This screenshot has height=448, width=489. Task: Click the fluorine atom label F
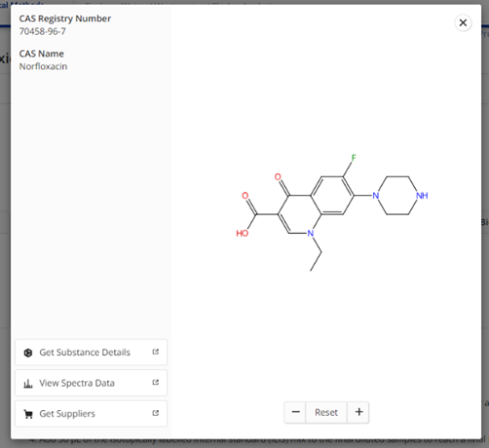coord(354,158)
